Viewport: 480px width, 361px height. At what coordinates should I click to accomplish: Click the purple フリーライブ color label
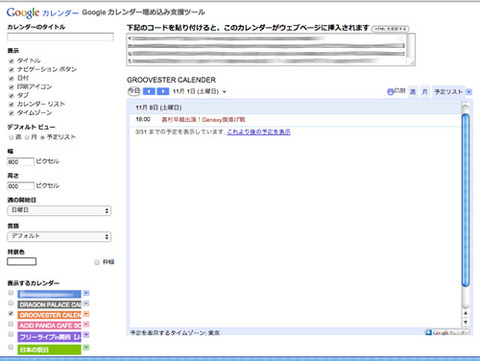coord(49,337)
